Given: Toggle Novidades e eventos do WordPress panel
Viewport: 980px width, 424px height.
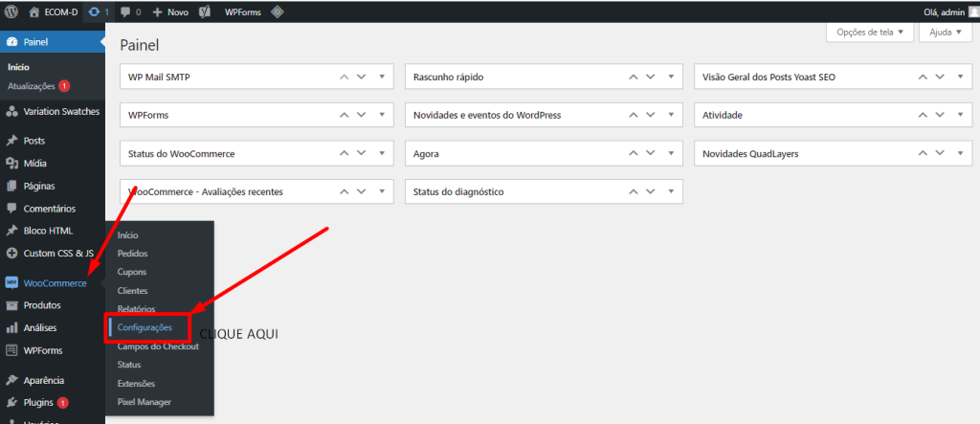Looking at the screenshot, I should 671,115.
